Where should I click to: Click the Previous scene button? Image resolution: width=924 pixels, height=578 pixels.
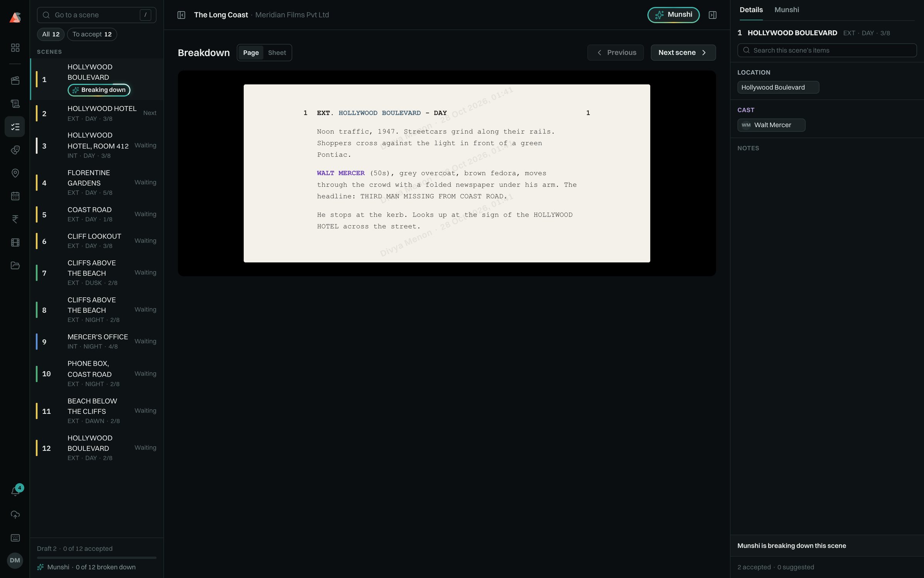[x=615, y=52]
